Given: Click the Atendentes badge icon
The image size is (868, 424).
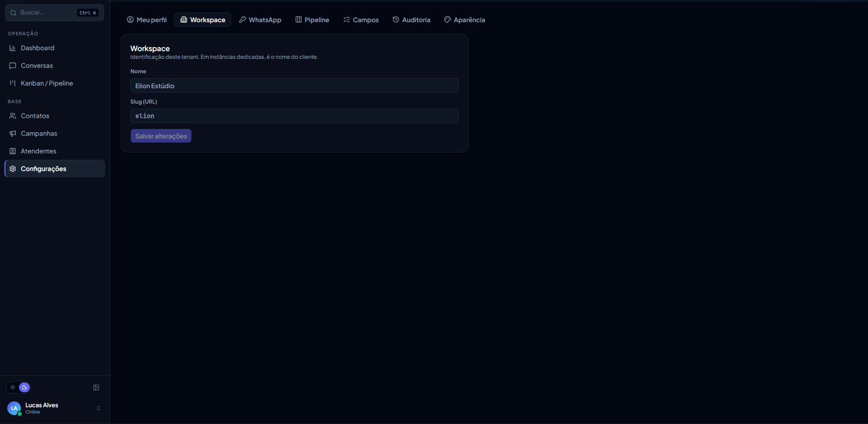Looking at the screenshot, I should tap(13, 151).
